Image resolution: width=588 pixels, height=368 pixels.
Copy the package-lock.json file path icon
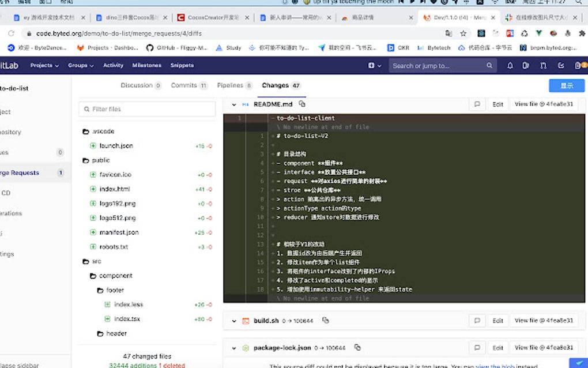point(357,347)
